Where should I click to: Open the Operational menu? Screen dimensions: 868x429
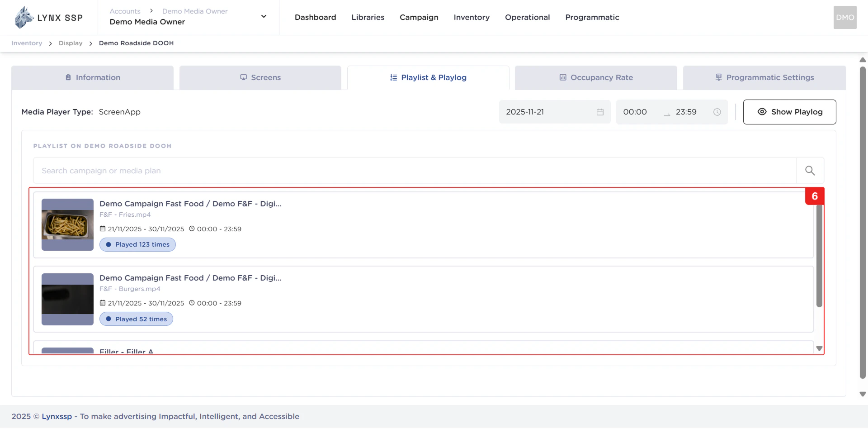pyautogui.click(x=527, y=17)
